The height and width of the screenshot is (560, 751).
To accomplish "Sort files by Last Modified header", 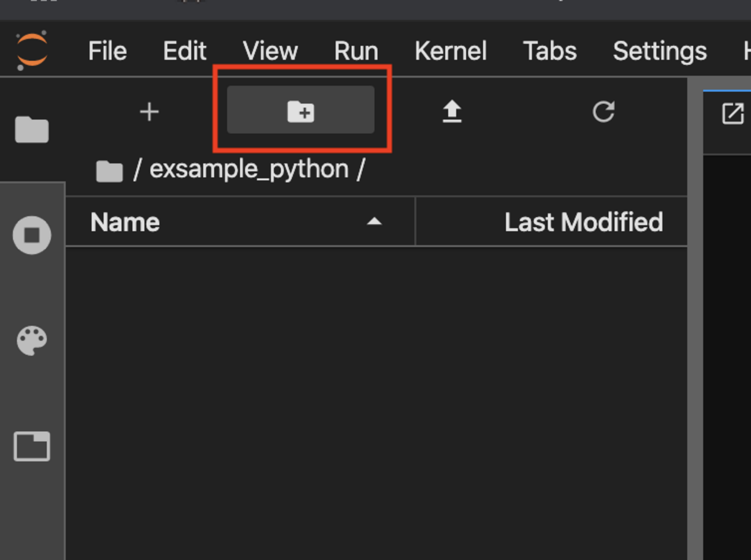I will pos(583,222).
